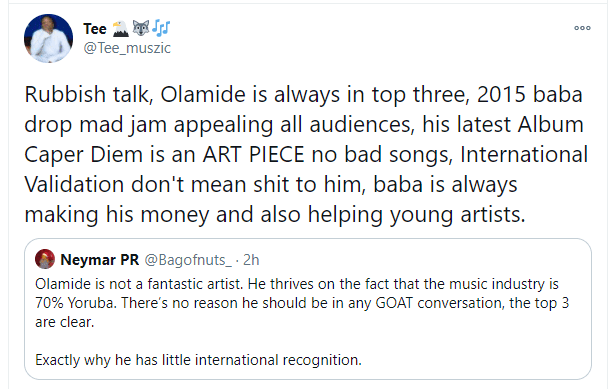This screenshot has width=615, height=389.
Task: Open the @Tee_muszic handle link
Action: pos(127,48)
